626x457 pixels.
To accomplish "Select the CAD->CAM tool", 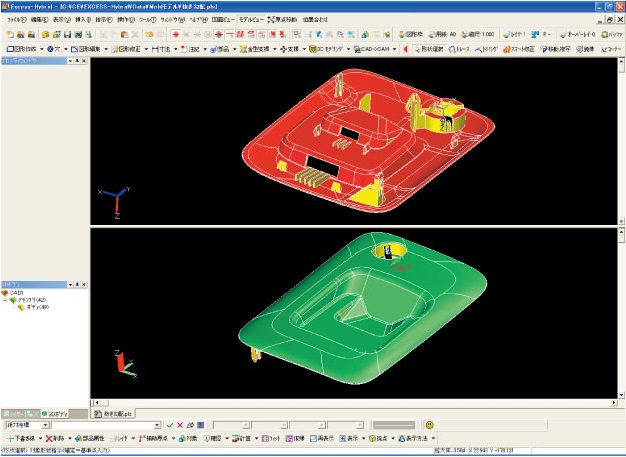I will click(x=375, y=48).
